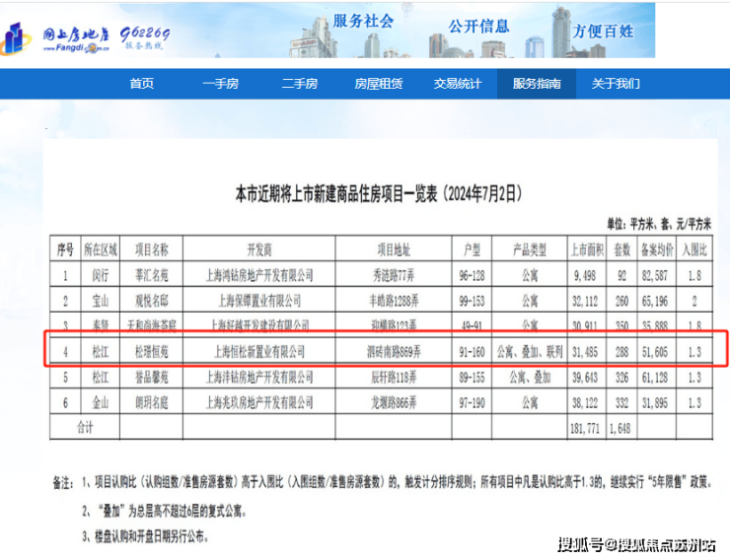Screen dimensions: 730x560
Task: Click the 962269 service hotline graphic
Action: (x=145, y=36)
